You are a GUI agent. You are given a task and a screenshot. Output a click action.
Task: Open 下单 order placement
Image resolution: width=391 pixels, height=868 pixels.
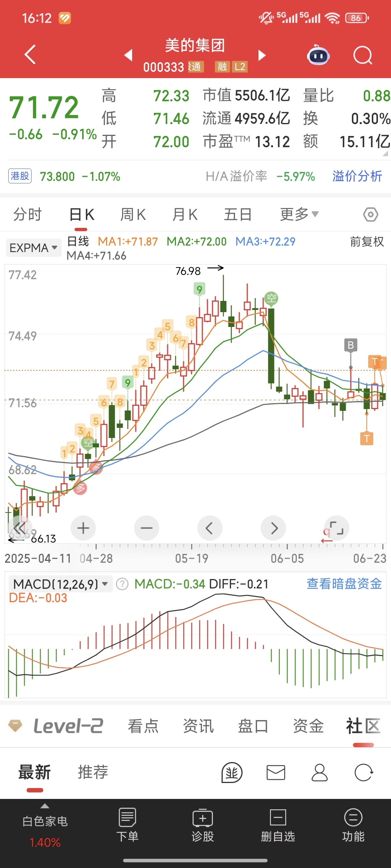coord(127,825)
